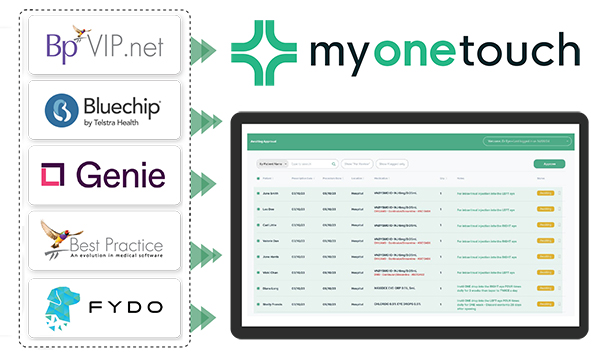
Task: Click the green Approve button
Action: coord(549,164)
